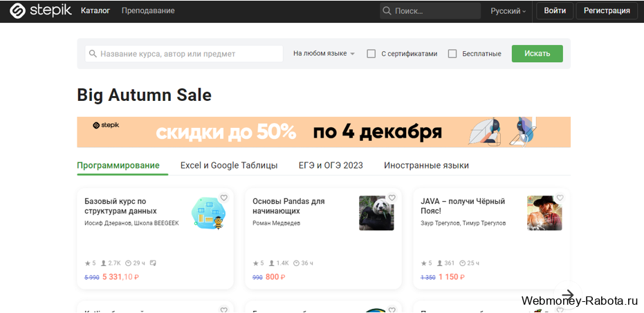Add Основы Pandas course to wishlist
The image size is (644, 313).
point(392,198)
